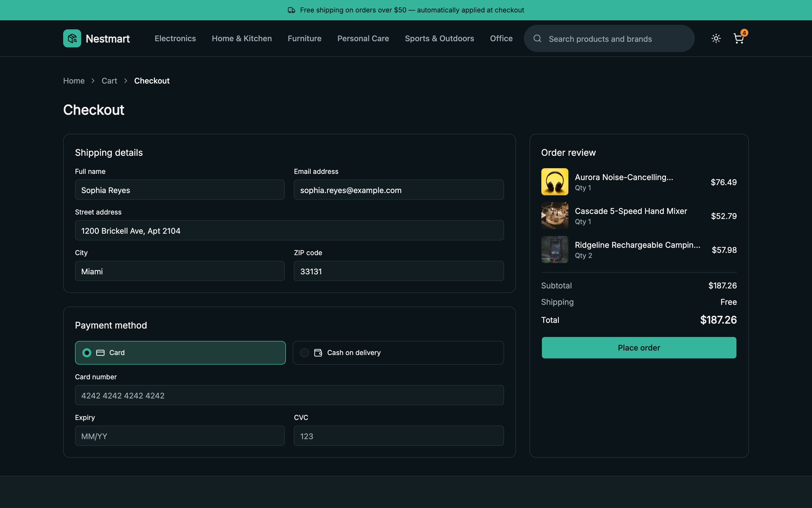Toggle light theme via sun icon
This screenshot has width=812, height=508.
716,38
